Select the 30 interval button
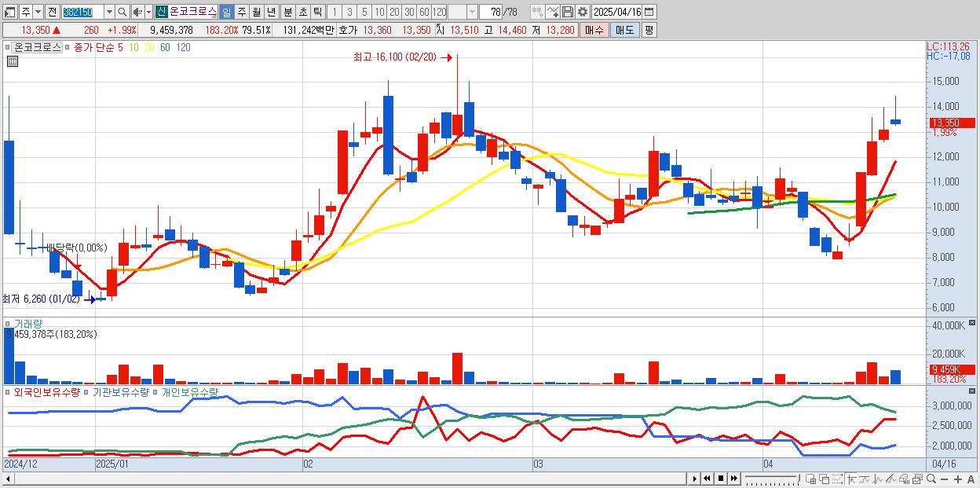 pyautogui.click(x=409, y=12)
